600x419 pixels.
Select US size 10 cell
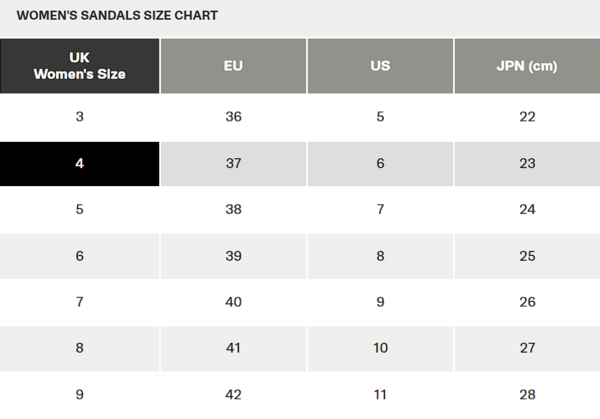tap(380, 348)
